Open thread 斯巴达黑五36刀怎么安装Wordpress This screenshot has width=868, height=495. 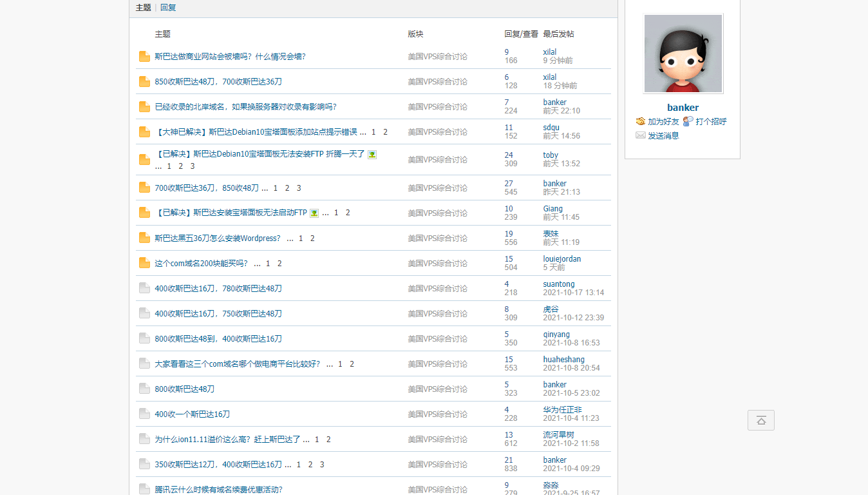218,238
